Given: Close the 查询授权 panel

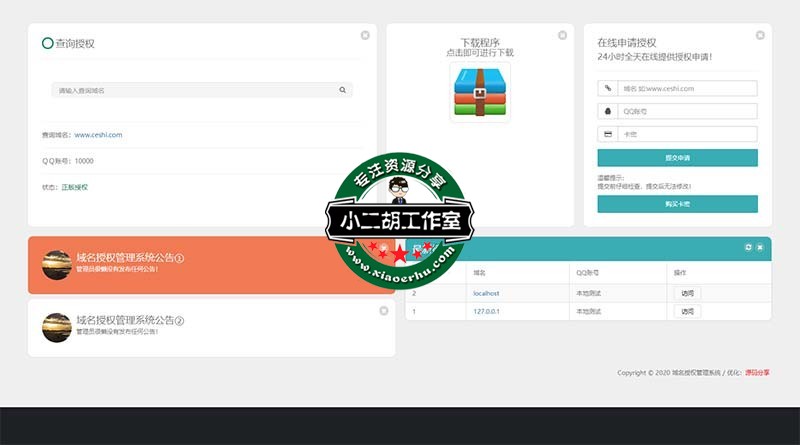Looking at the screenshot, I should click(x=365, y=35).
